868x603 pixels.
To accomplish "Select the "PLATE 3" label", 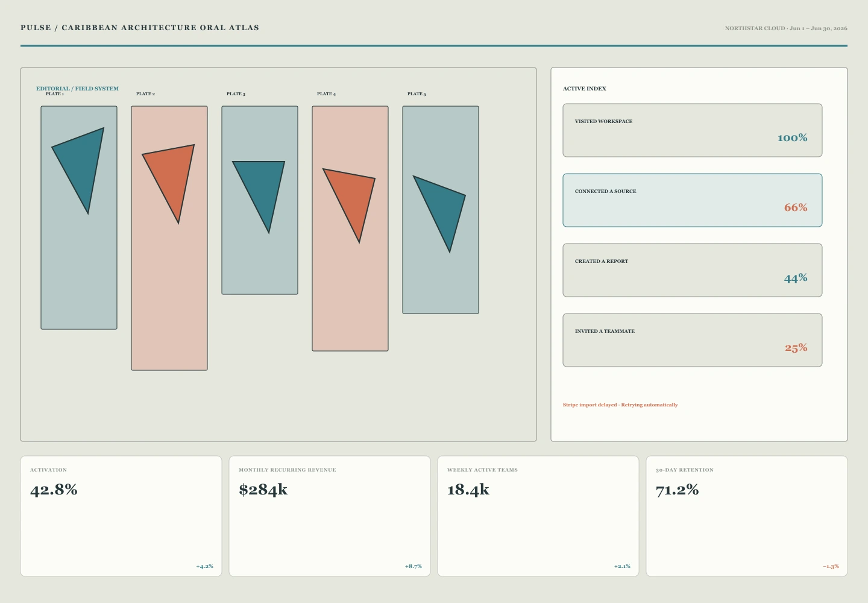I will pos(236,94).
